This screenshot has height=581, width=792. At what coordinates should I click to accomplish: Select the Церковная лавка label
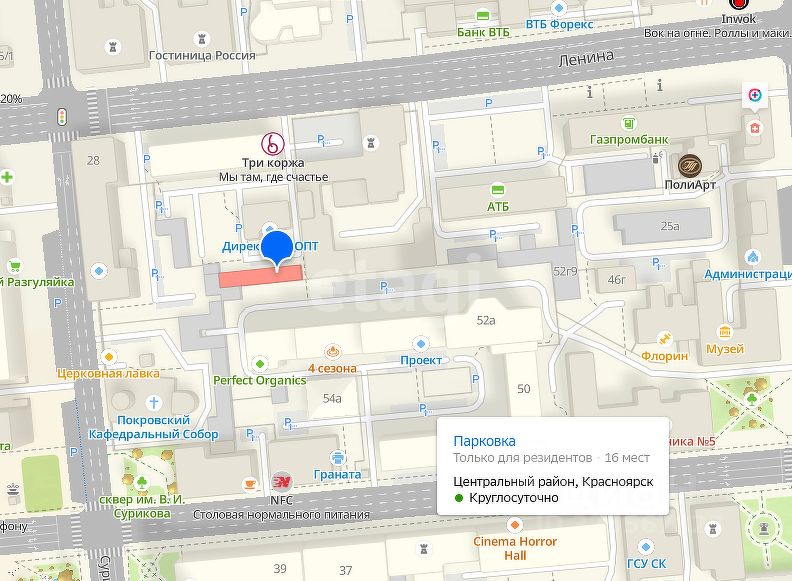click(108, 373)
